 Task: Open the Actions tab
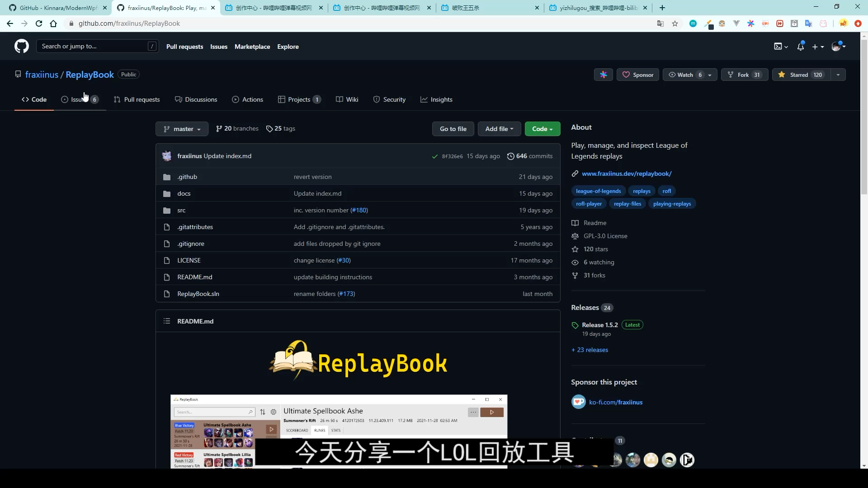pos(247,99)
